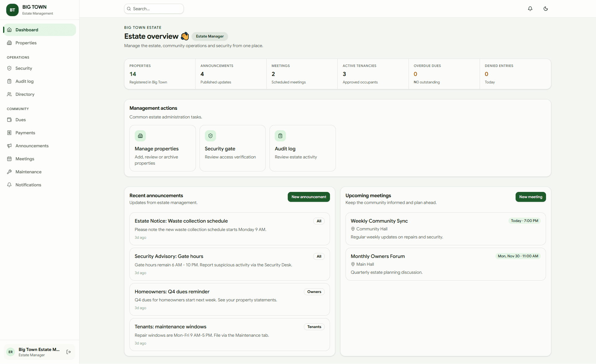
Task: Click the Tenants audience tag
Action: tap(314, 327)
